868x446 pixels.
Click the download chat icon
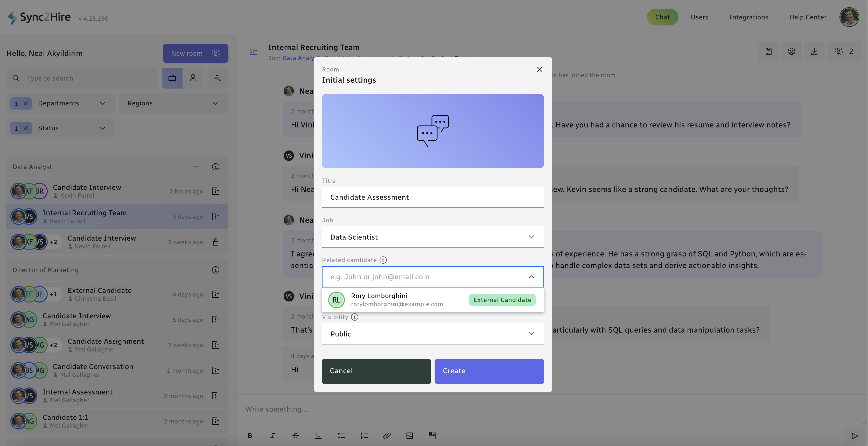pos(814,51)
